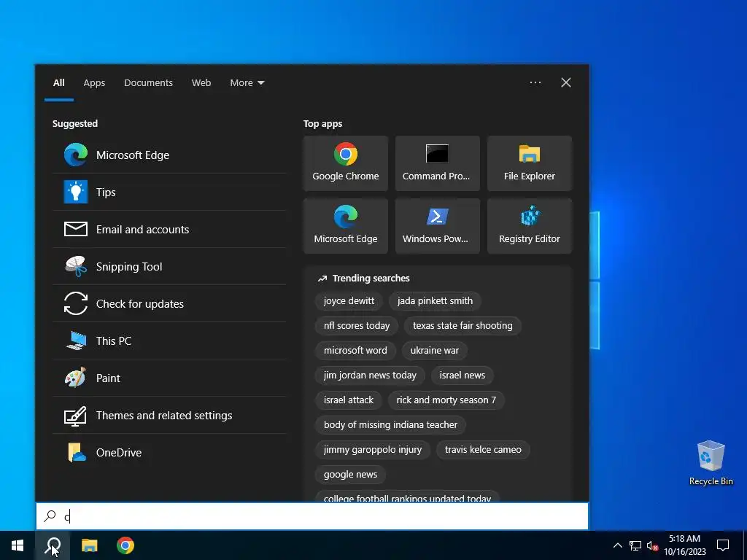
Task: Open Microsoft Edge from Suggested list
Action: click(169, 155)
